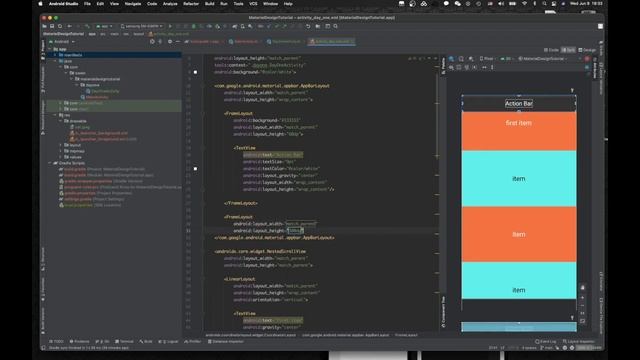Click the line 21 gutter color marker
This screenshot has height=360, width=640.
tap(195, 169)
